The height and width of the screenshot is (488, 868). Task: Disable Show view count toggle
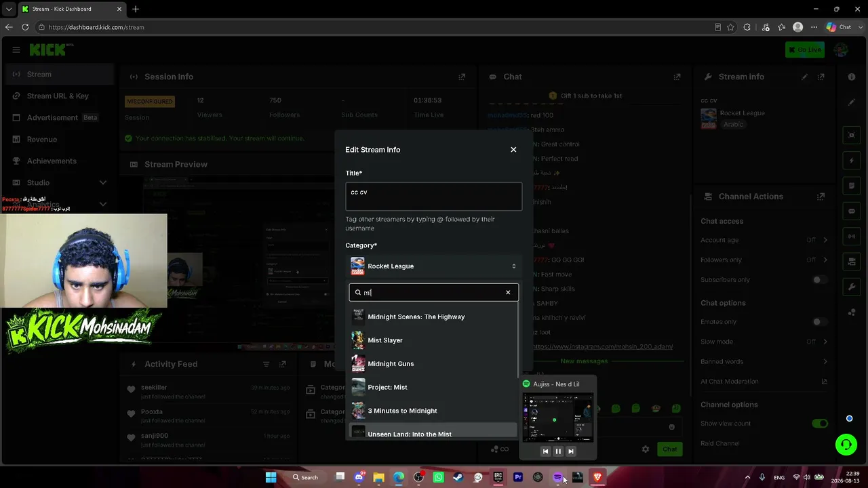pyautogui.click(x=820, y=424)
